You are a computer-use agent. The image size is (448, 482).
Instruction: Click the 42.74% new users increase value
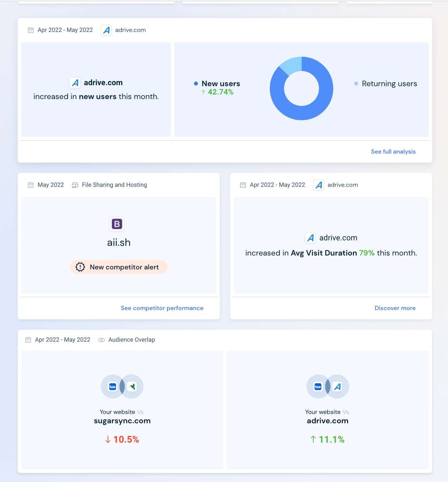click(221, 92)
